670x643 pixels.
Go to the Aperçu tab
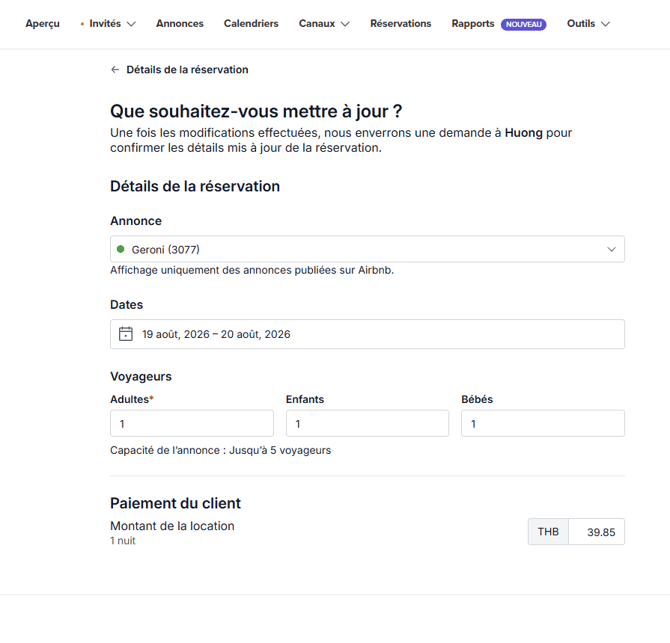[42, 24]
